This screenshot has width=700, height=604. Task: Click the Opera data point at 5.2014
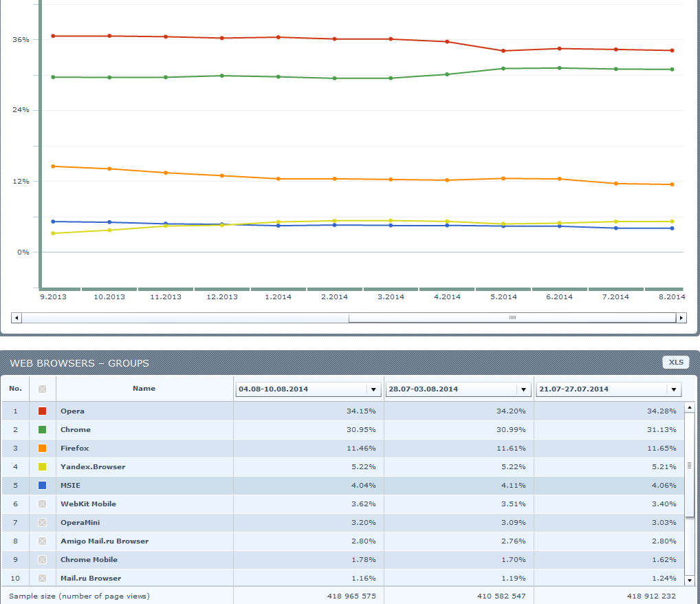tap(503, 51)
